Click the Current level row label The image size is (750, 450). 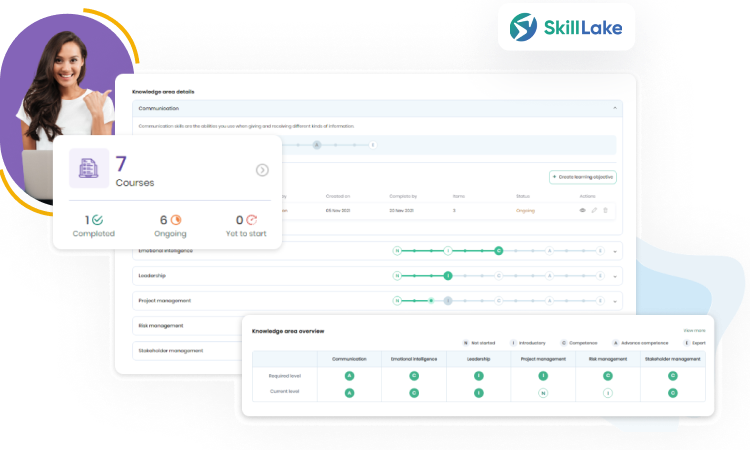point(285,391)
